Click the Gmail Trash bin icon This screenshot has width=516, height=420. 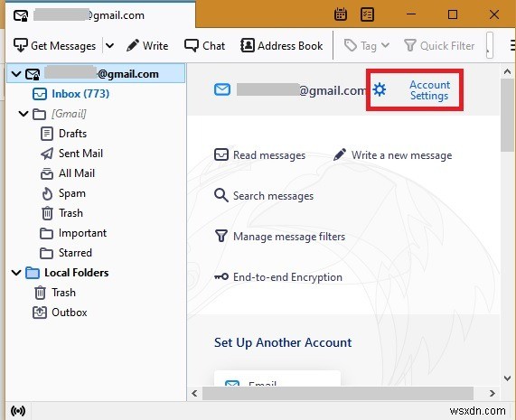click(47, 213)
